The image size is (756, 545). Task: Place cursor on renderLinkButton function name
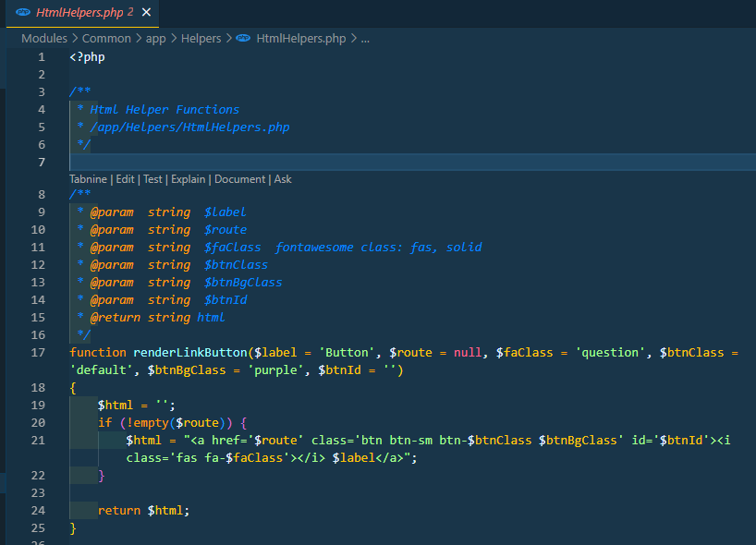[x=190, y=353]
